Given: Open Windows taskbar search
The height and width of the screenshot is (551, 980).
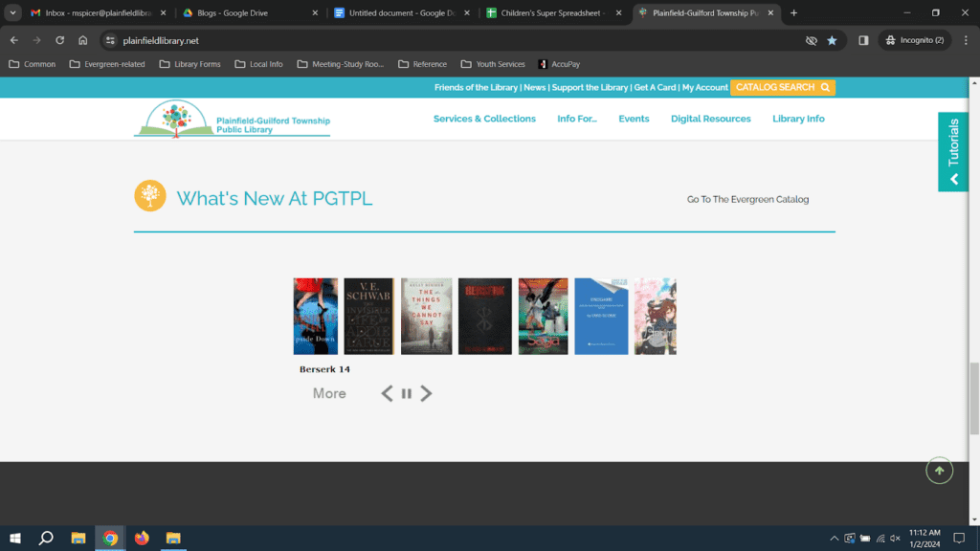Looking at the screenshot, I should click(46, 538).
